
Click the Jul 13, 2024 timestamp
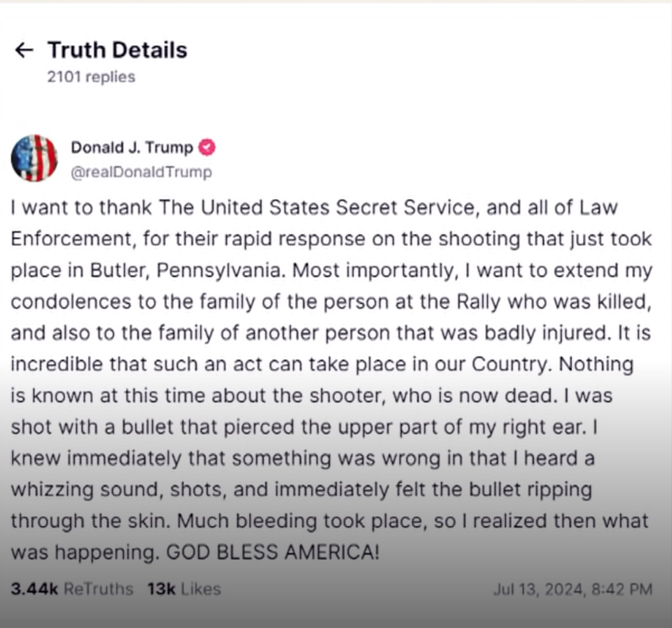(573, 589)
